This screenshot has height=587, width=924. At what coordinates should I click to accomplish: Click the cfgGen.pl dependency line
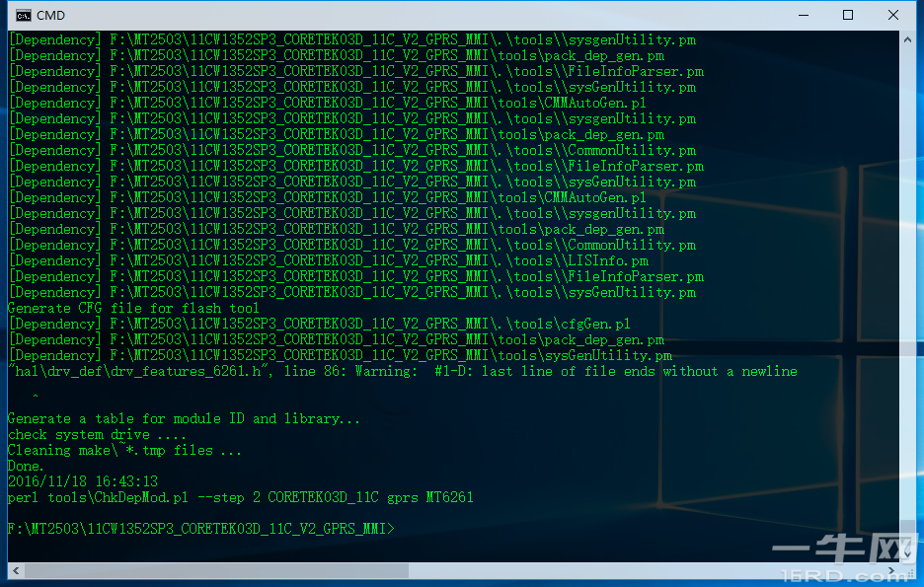tap(319, 324)
